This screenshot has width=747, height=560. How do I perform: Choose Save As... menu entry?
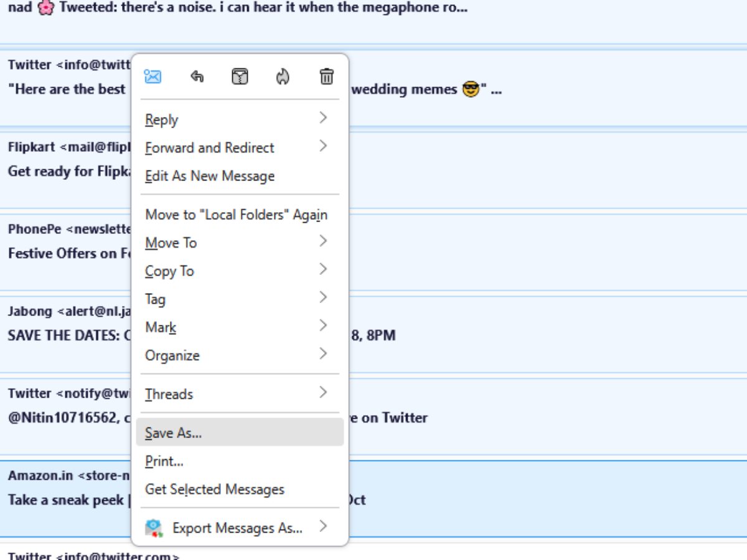(240, 432)
